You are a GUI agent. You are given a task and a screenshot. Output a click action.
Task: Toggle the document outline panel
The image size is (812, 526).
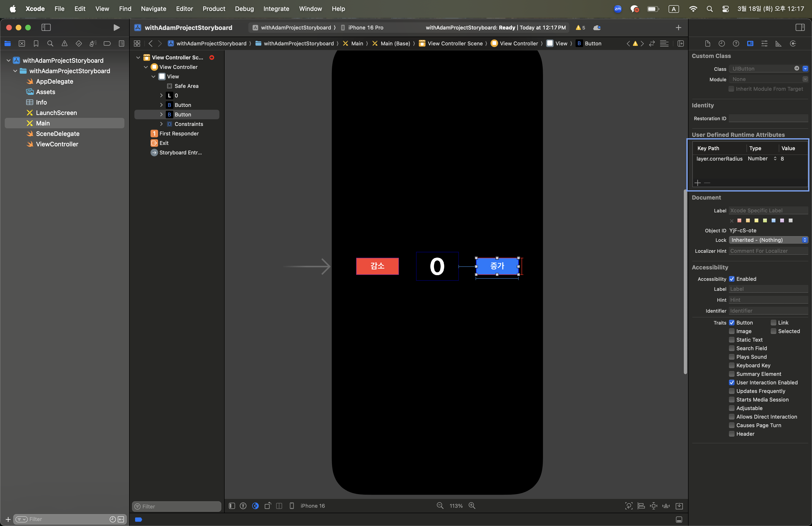click(232, 506)
